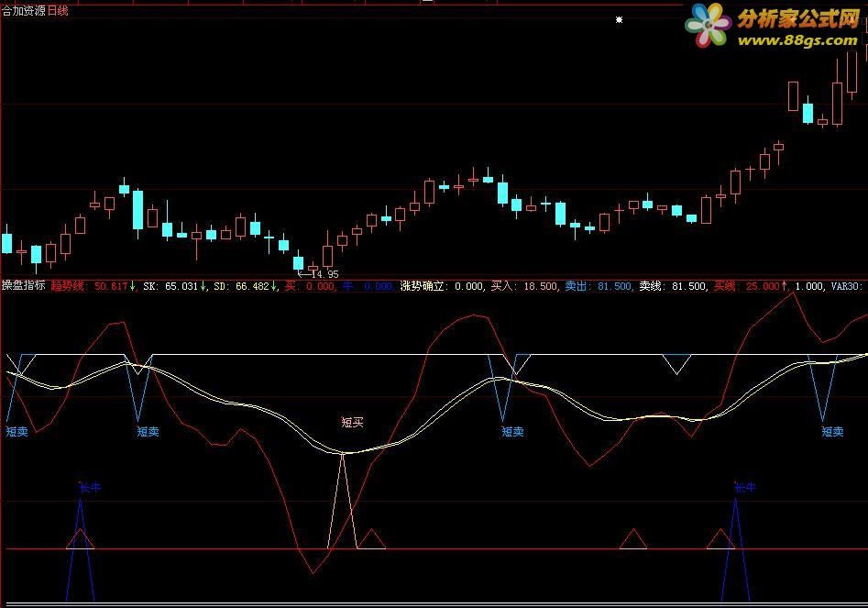
Task: Click the 买入 18.500 readout
Action: point(524,286)
